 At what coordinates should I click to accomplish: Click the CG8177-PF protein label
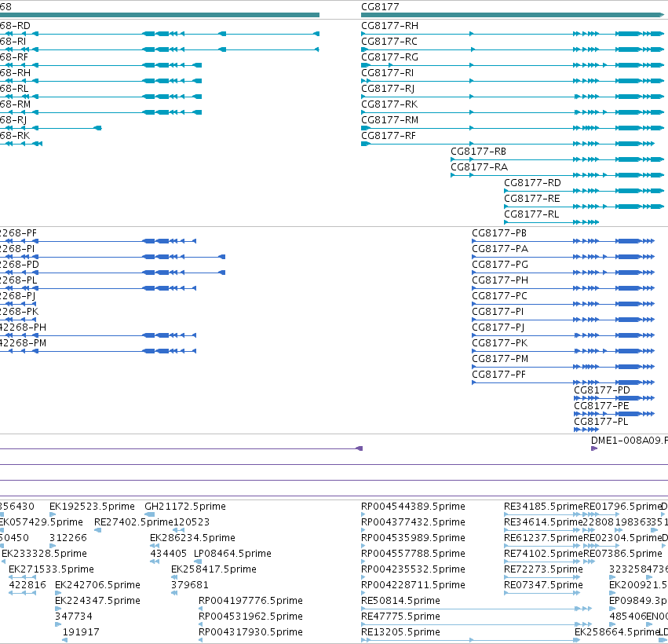point(498,375)
